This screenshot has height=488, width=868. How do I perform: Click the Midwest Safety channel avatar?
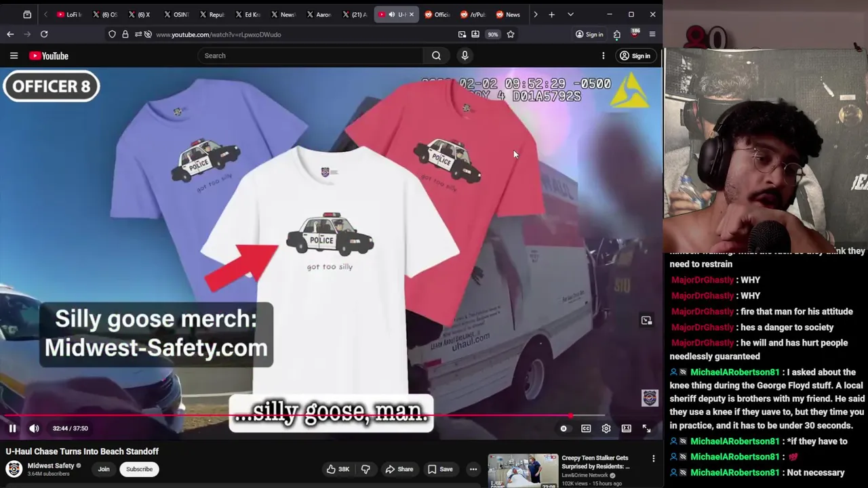click(x=14, y=469)
